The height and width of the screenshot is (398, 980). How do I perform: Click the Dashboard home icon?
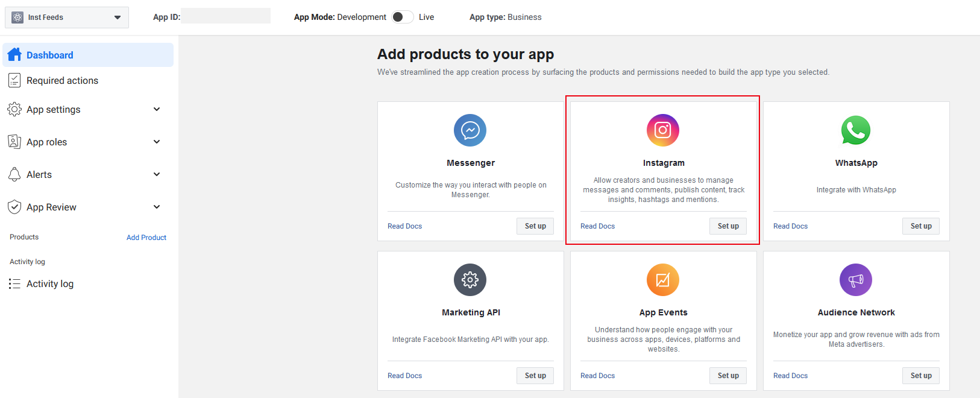14,55
